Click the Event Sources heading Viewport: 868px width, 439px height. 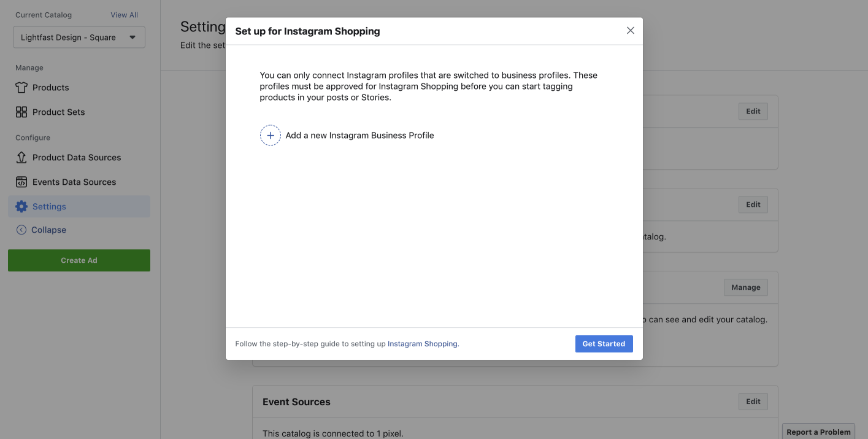point(296,402)
